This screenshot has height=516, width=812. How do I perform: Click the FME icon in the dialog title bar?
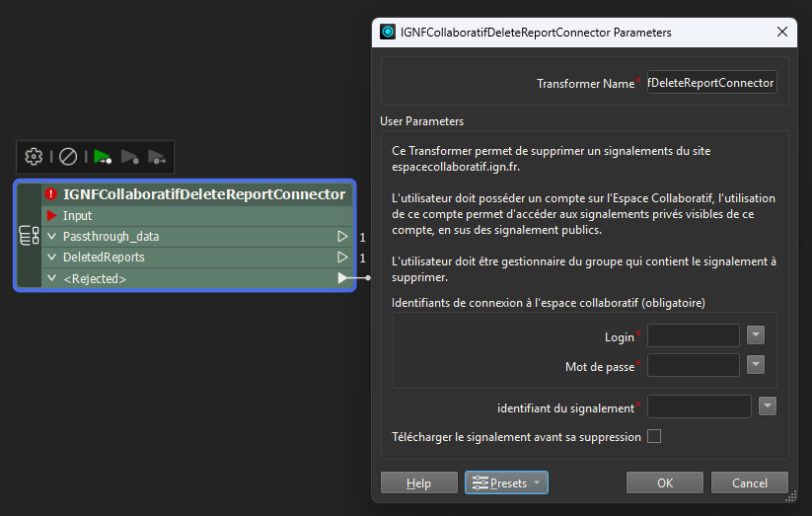pos(388,33)
